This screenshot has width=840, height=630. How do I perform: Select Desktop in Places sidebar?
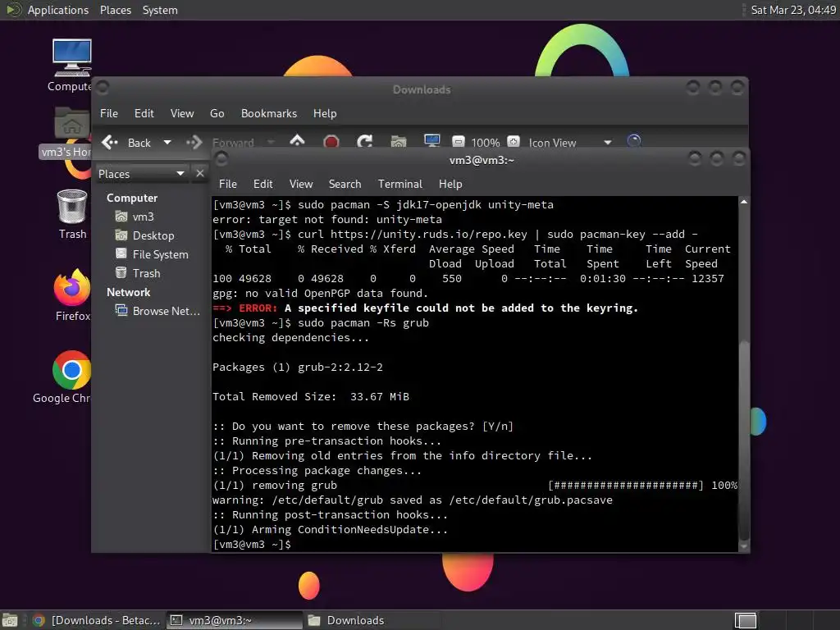tap(153, 235)
